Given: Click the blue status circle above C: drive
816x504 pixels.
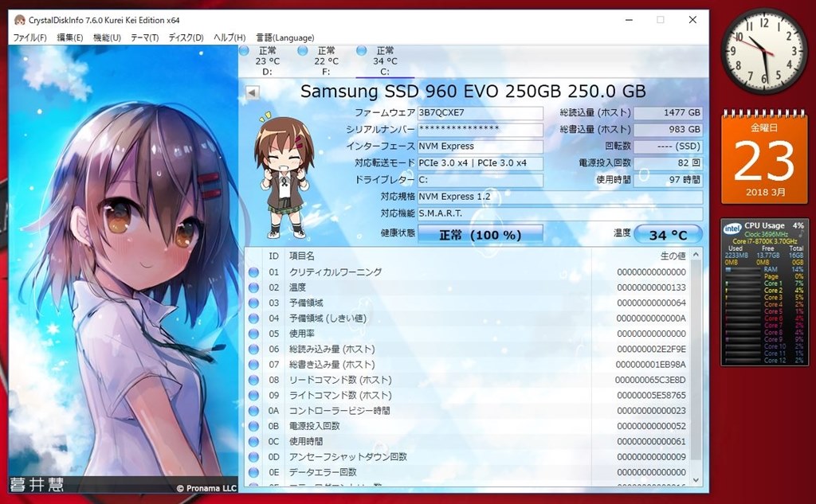Looking at the screenshot, I should (361, 50).
